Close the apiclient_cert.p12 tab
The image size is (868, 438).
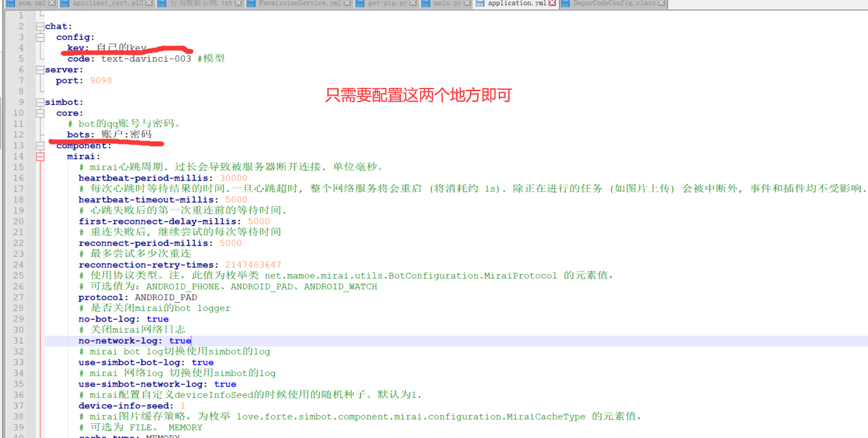click(x=149, y=3)
